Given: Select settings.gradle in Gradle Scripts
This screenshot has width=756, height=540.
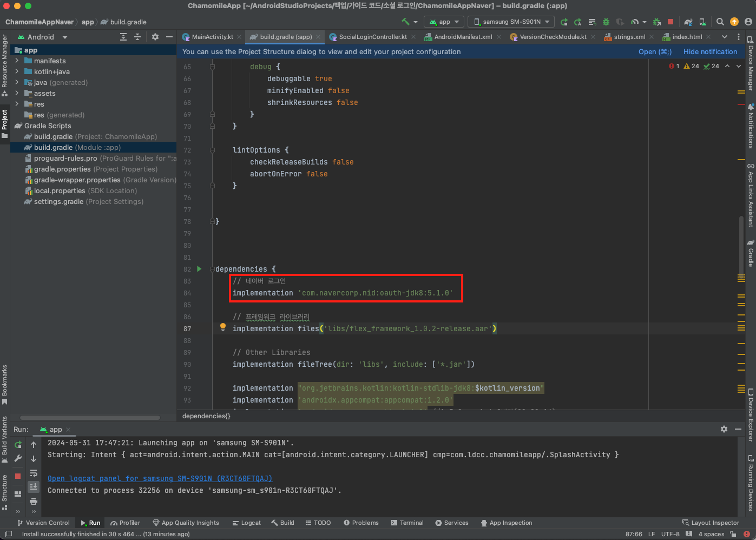Looking at the screenshot, I should tap(58, 201).
